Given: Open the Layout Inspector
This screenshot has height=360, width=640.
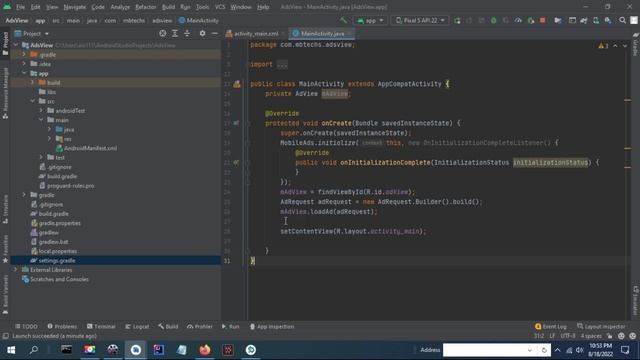Looking at the screenshot, I should coord(601,327).
